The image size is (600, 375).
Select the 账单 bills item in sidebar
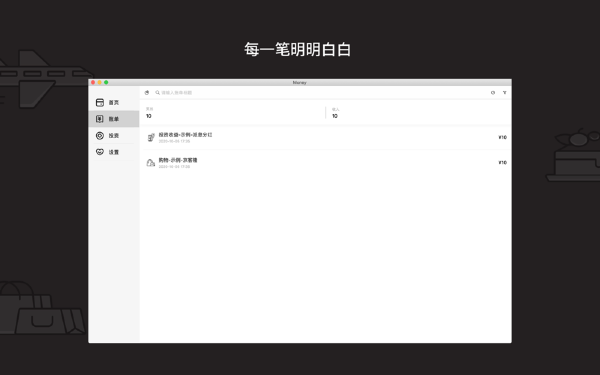pyautogui.click(x=114, y=119)
